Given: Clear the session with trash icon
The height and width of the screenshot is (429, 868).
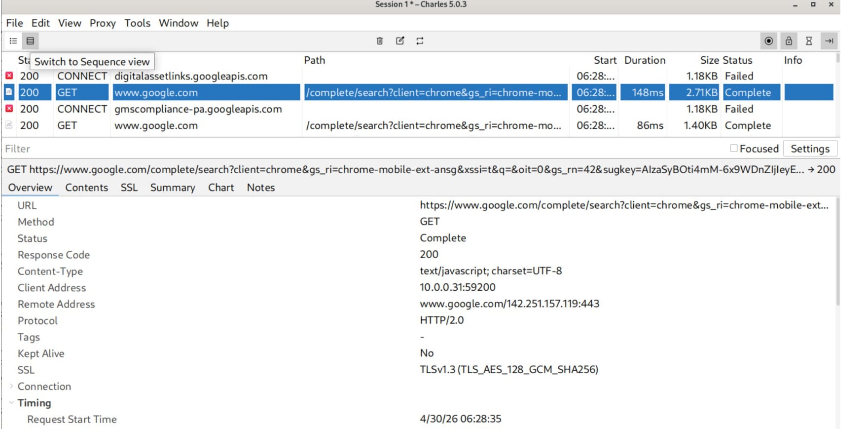Looking at the screenshot, I should click(380, 41).
